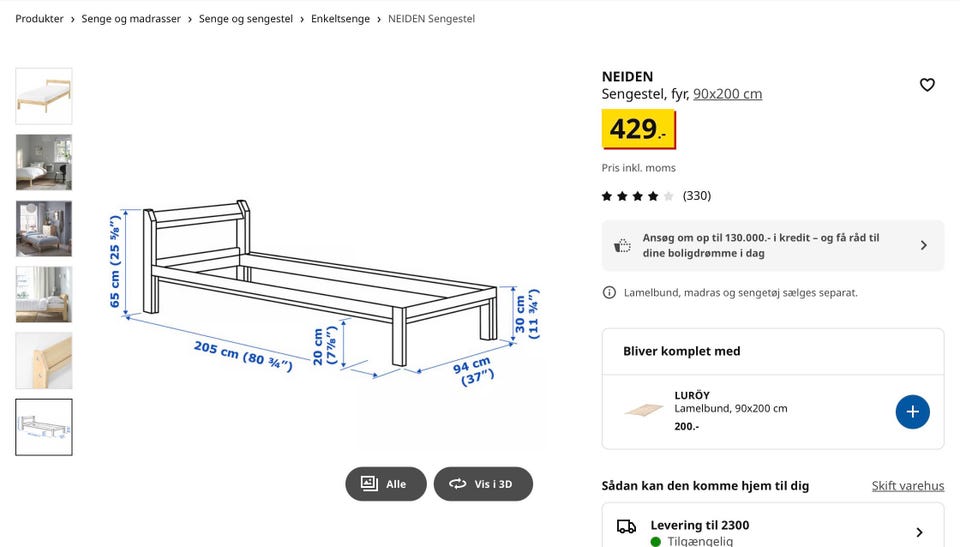This screenshot has height=547, width=960.
Task: Go to Produkter breadcrumb
Action: [39, 19]
